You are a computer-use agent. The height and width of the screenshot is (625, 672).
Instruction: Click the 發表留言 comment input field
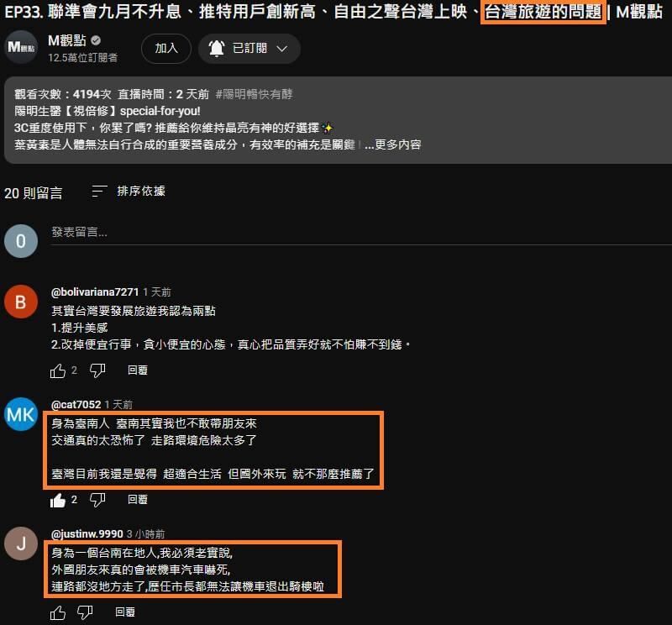point(361,233)
